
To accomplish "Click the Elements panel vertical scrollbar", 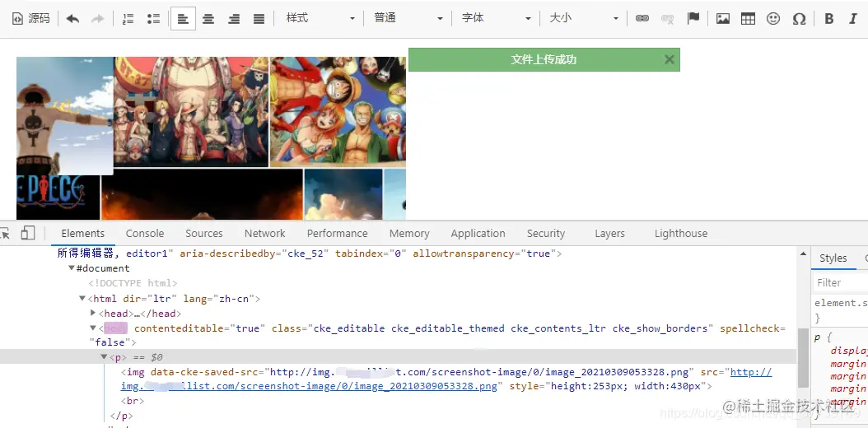I will click(x=803, y=357).
